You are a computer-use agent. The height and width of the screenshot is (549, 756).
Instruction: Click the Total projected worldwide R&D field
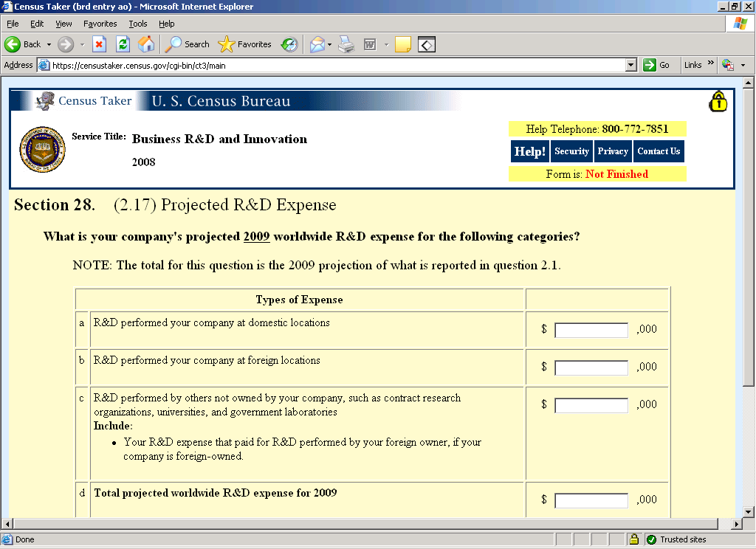pos(591,500)
